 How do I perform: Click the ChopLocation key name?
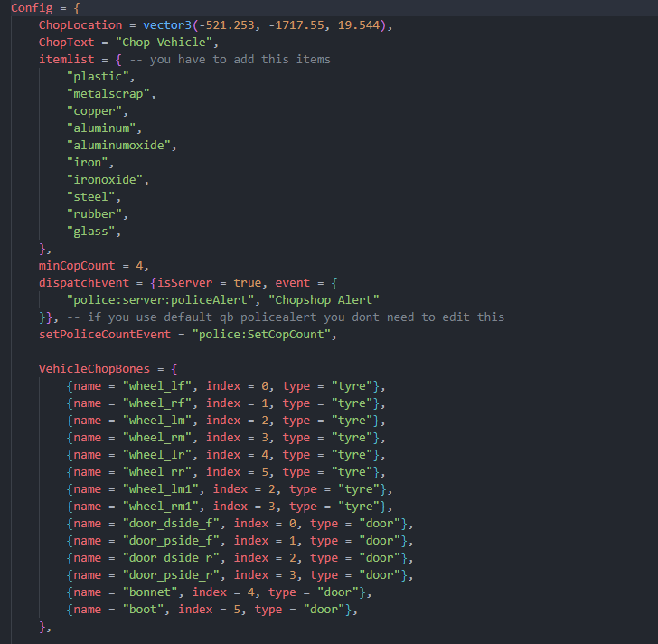(80, 24)
